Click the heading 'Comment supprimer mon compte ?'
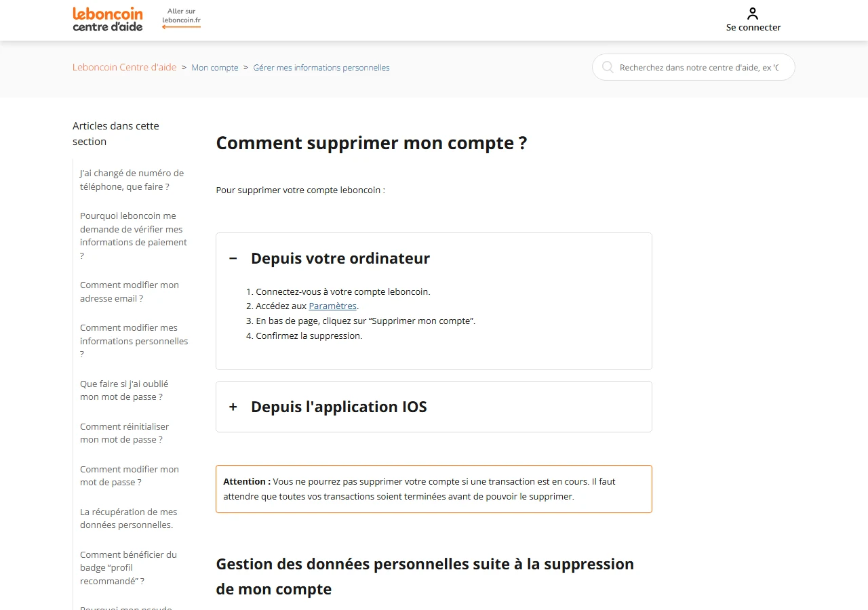Screen dimensions: 868x610 pos(372,143)
